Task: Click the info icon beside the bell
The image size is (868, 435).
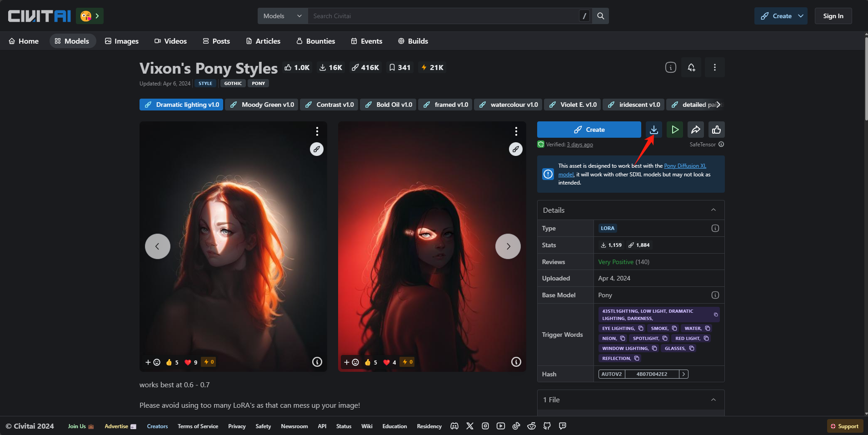Action: (x=671, y=67)
